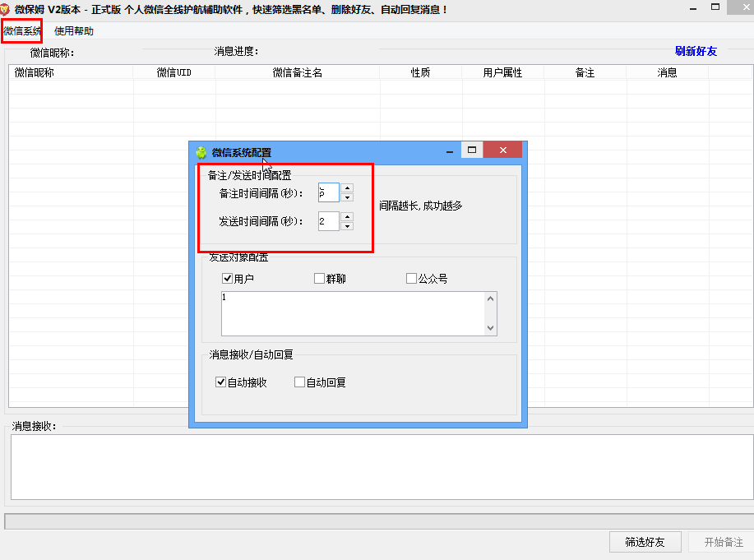Screen dimensions: 754x560
Task: Click the text area's scroll down arrow
Action: click(x=491, y=328)
